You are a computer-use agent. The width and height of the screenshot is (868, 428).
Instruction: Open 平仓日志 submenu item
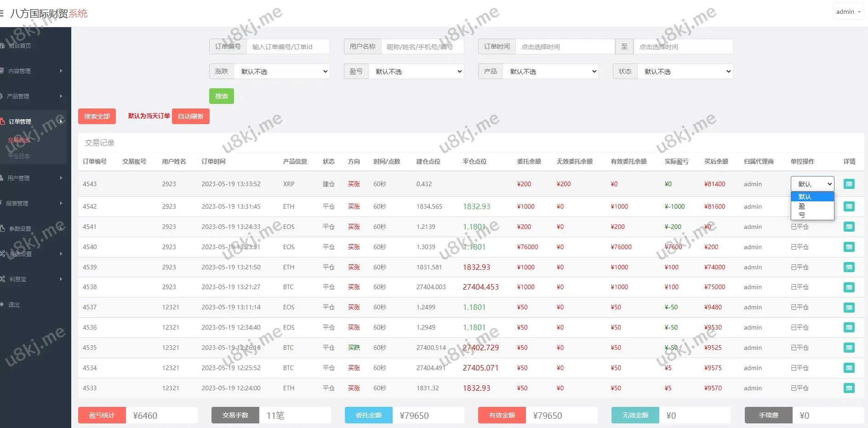(19, 156)
